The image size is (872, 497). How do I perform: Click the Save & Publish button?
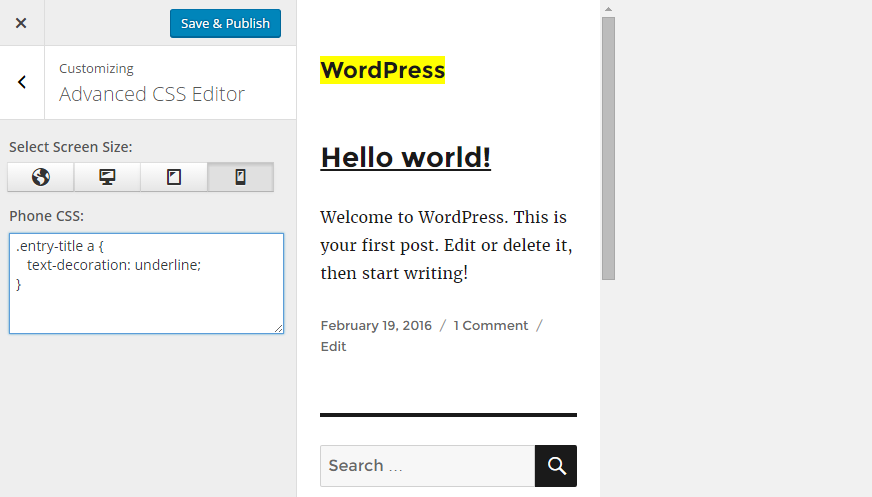pos(225,23)
